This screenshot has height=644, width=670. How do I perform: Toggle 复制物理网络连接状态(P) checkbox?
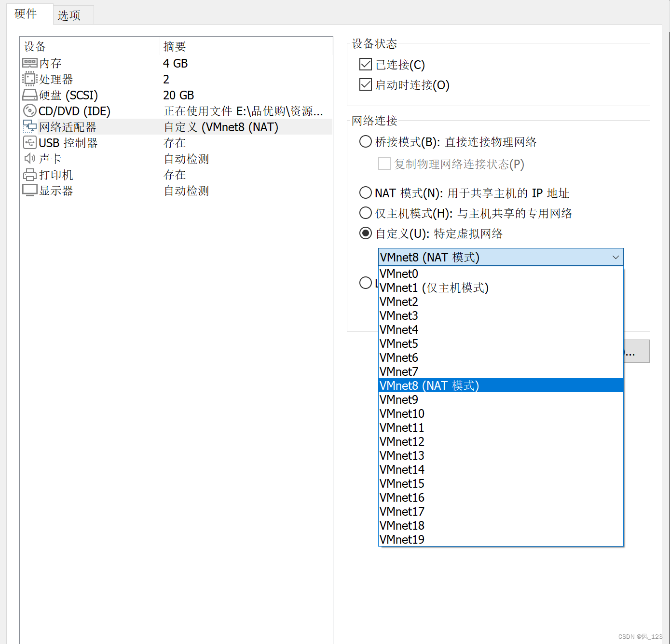(384, 164)
